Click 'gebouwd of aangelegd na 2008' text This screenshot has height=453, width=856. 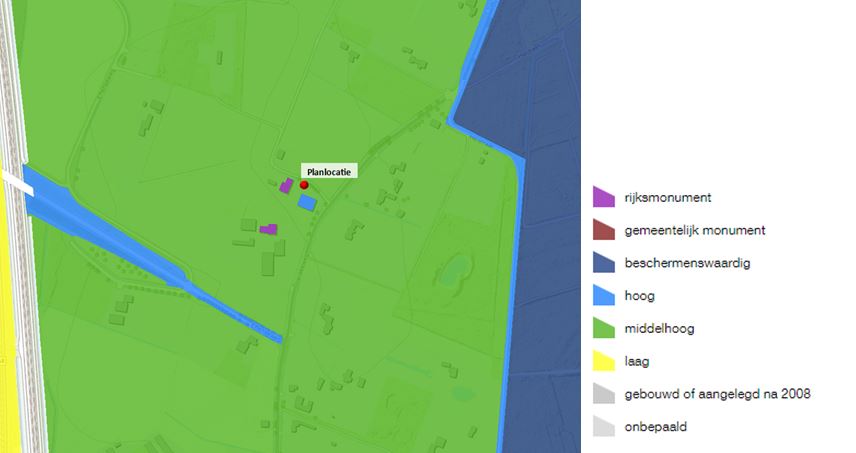click(x=717, y=394)
